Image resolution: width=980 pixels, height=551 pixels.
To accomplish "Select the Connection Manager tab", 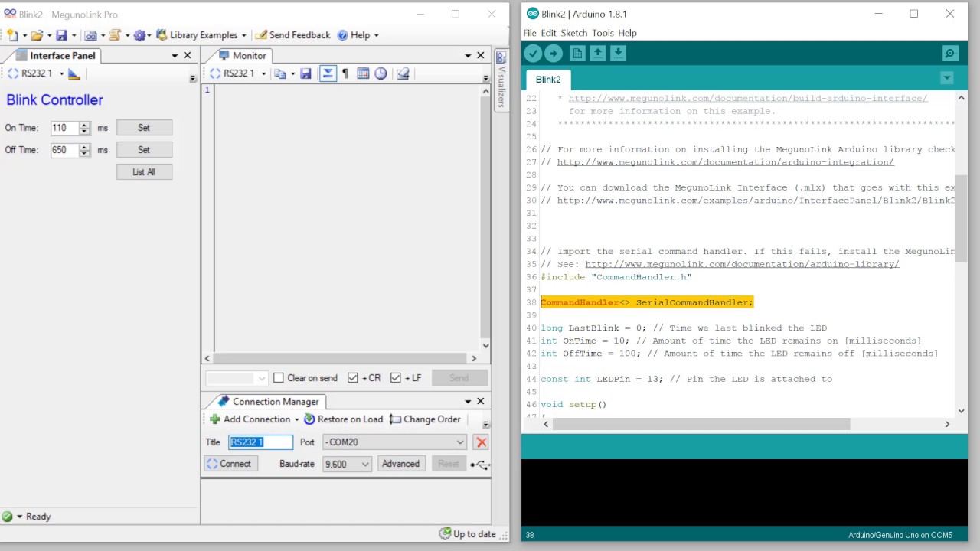I will 266,401.
